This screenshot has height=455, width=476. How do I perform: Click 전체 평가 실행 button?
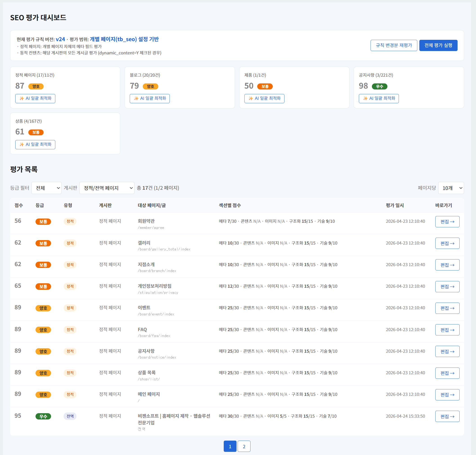click(438, 45)
